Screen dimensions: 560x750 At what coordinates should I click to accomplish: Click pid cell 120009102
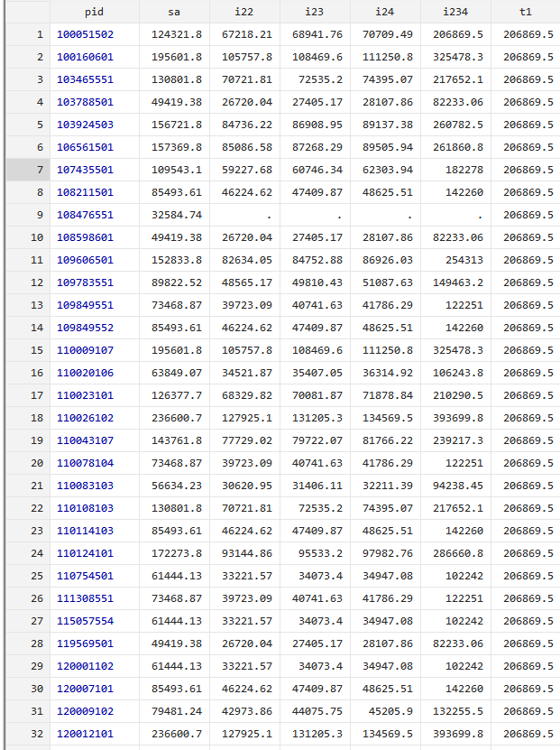coord(94,711)
